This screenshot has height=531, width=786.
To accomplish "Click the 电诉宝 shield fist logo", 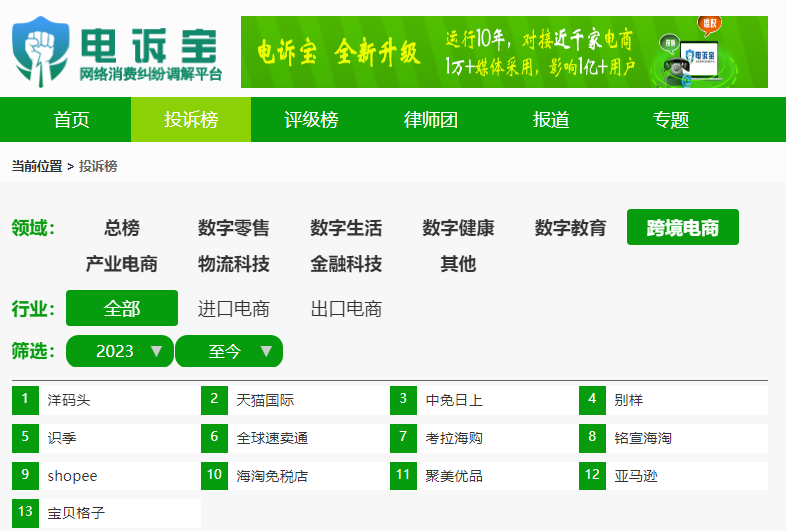I will (41, 52).
